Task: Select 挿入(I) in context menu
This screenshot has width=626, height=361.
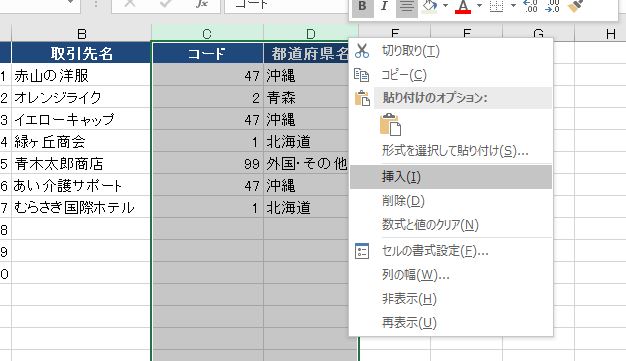Action: click(x=451, y=177)
